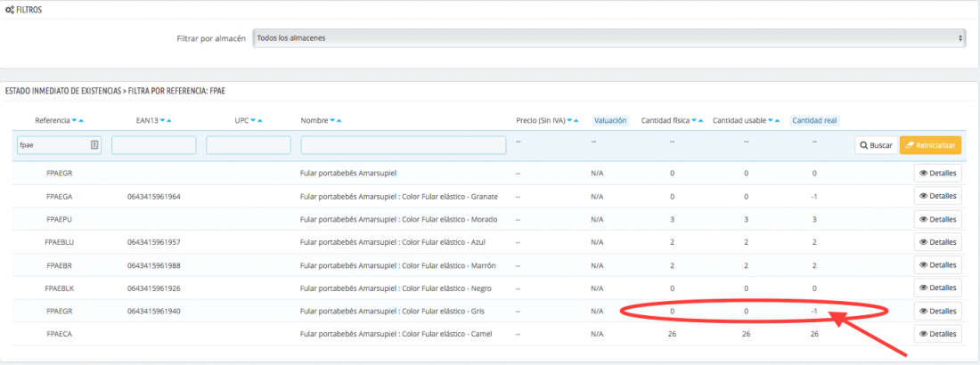Open Detalles for the Negro row

[937, 288]
